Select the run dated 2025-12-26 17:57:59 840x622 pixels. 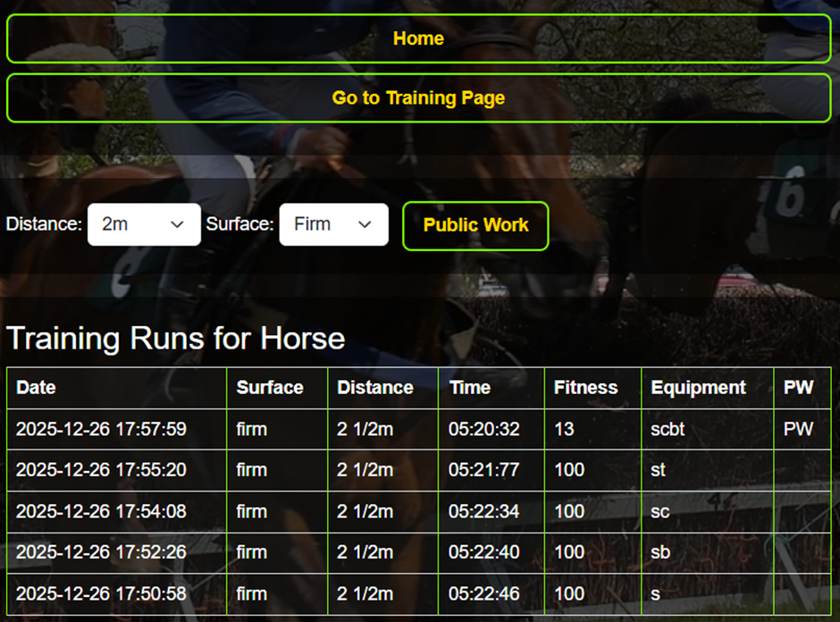(x=101, y=429)
